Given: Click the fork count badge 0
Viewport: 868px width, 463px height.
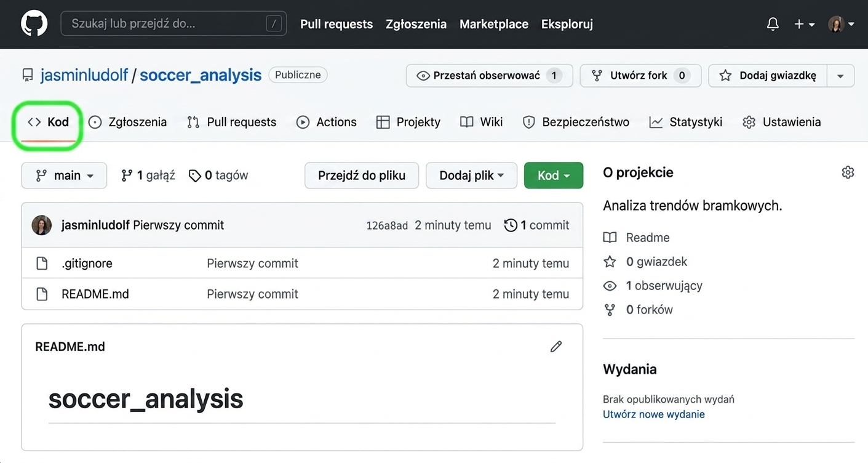Looking at the screenshot, I should [x=682, y=76].
